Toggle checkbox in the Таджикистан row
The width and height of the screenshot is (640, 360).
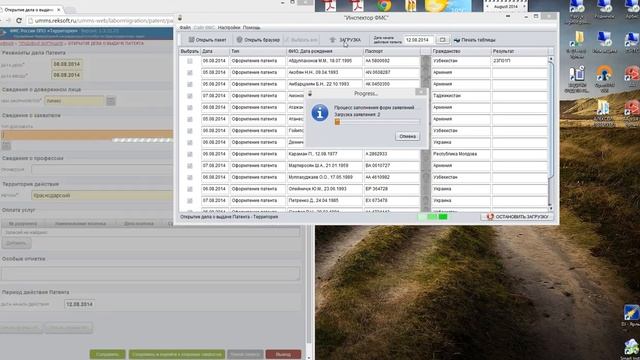tap(190, 96)
